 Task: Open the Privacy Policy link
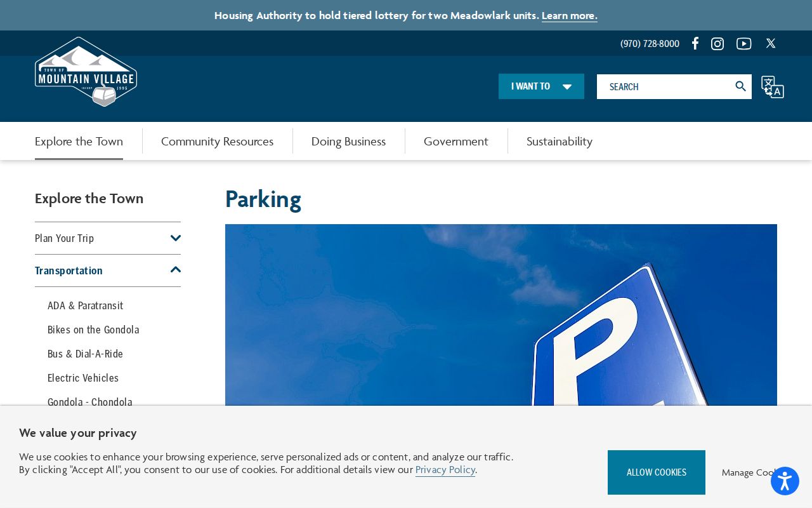[x=445, y=470]
